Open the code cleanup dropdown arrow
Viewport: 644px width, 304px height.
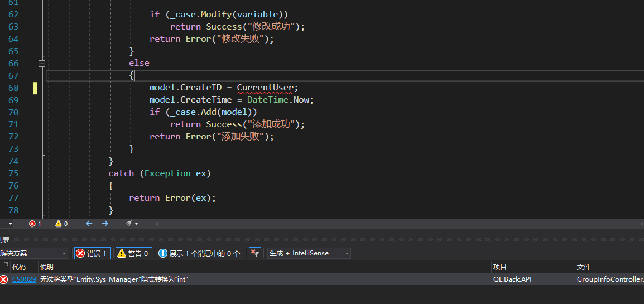point(136,224)
